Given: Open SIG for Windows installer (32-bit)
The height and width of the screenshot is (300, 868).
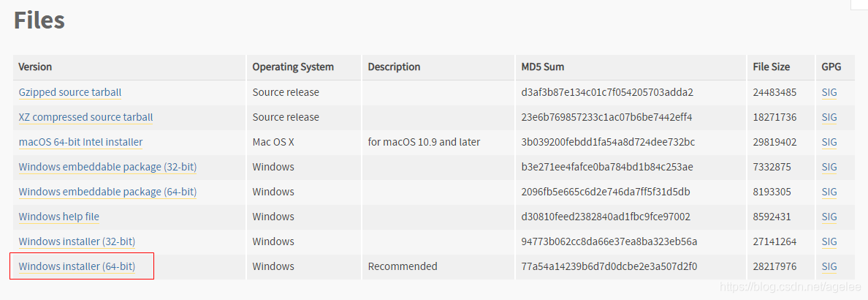Looking at the screenshot, I should point(829,241).
